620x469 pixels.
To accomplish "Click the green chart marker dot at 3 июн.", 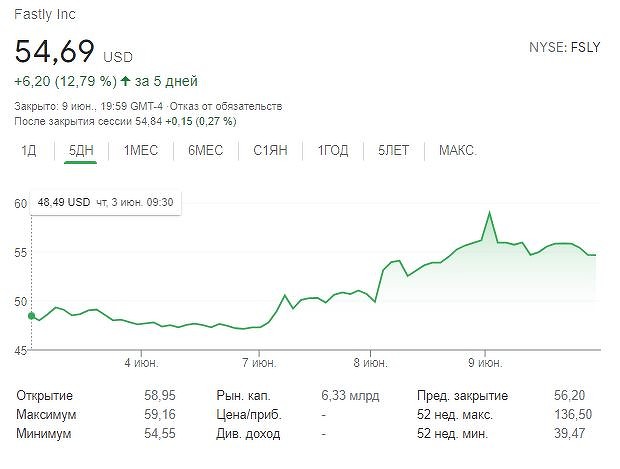I will (32, 316).
